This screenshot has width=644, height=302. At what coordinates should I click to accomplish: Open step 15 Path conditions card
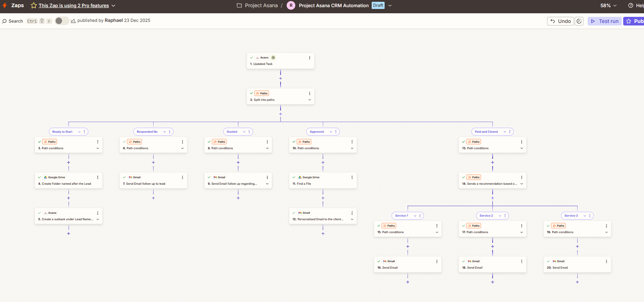click(x=408, y=229)
